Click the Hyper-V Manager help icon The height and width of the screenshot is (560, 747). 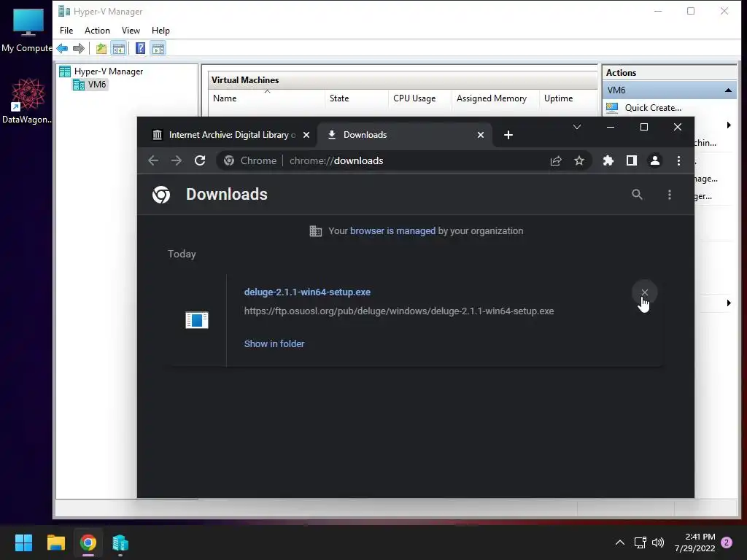click(x=141, y=48)
